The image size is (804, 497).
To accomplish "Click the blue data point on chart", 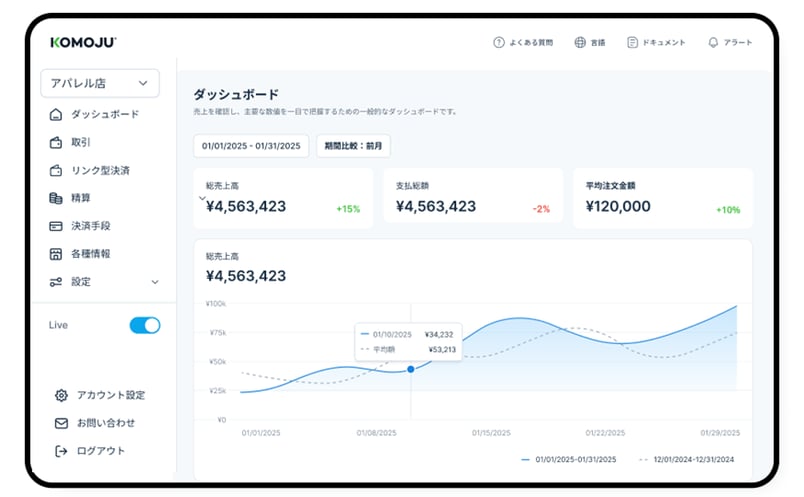I will click(411, 369).
